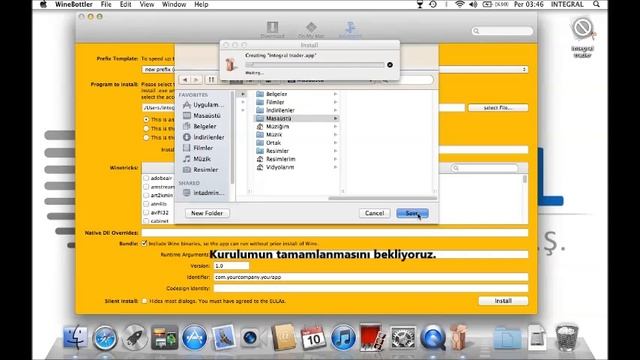Open Mission Control from the Dock
Screen dimensions: 640x360
click(164, 338)
